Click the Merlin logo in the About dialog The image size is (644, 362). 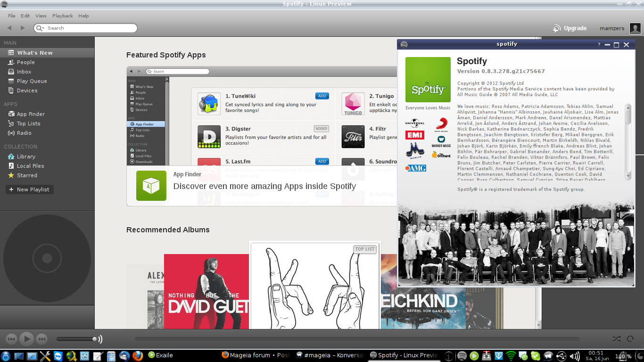(415, 151)
